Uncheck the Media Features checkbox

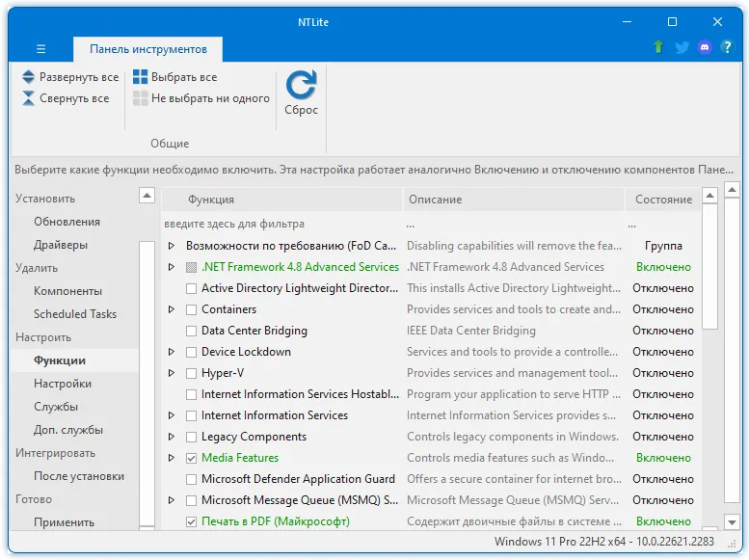click(191, 458)
